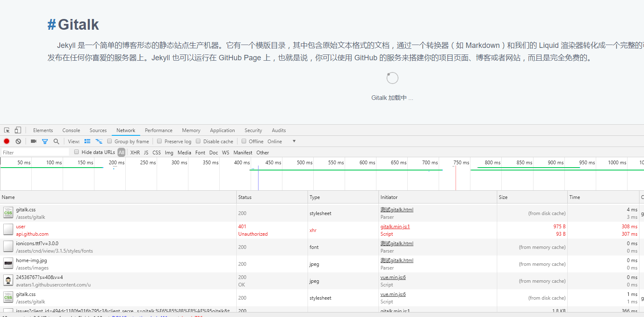Open the Sources tab
This screenshot has height=317, width=644.
coord(98,130)
